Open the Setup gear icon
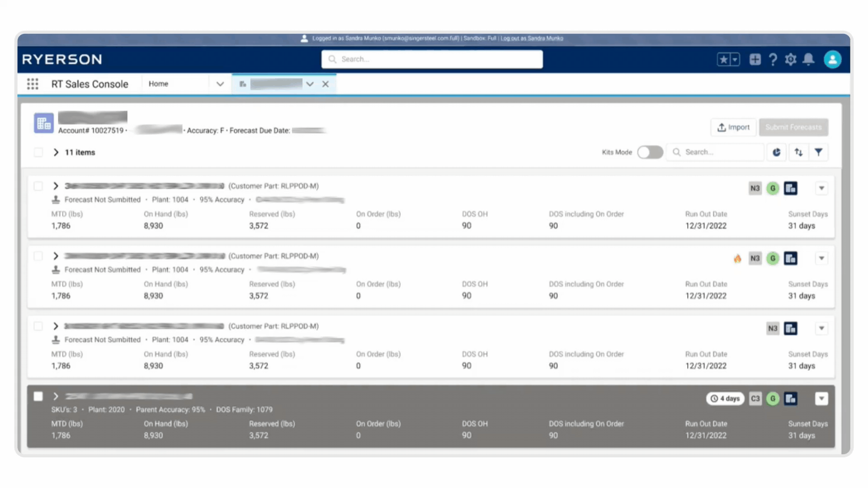 [791, 59]
